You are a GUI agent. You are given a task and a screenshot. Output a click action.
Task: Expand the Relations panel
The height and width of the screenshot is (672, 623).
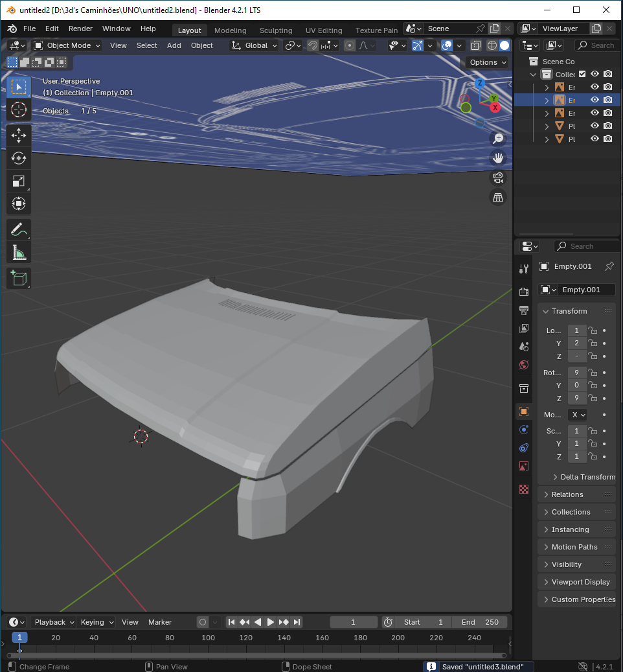(577, 494)
